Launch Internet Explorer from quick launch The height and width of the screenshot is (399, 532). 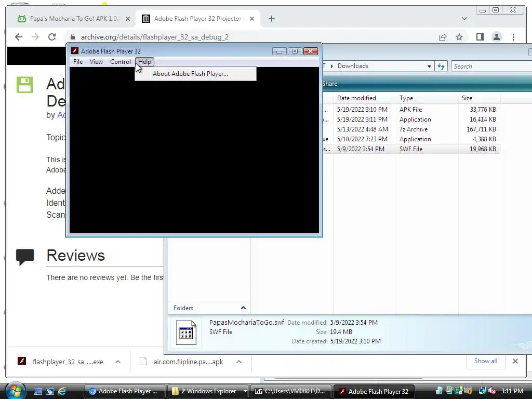[62, 391]
